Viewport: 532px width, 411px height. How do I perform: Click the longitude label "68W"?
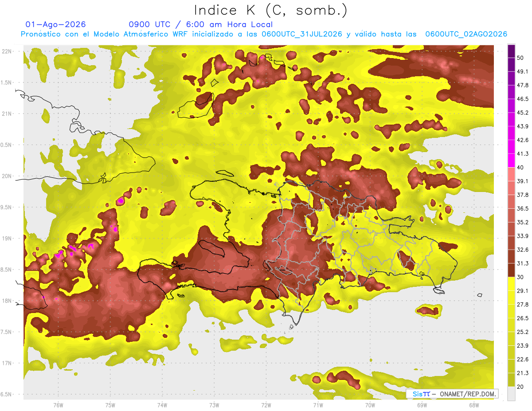click(474, 405)
